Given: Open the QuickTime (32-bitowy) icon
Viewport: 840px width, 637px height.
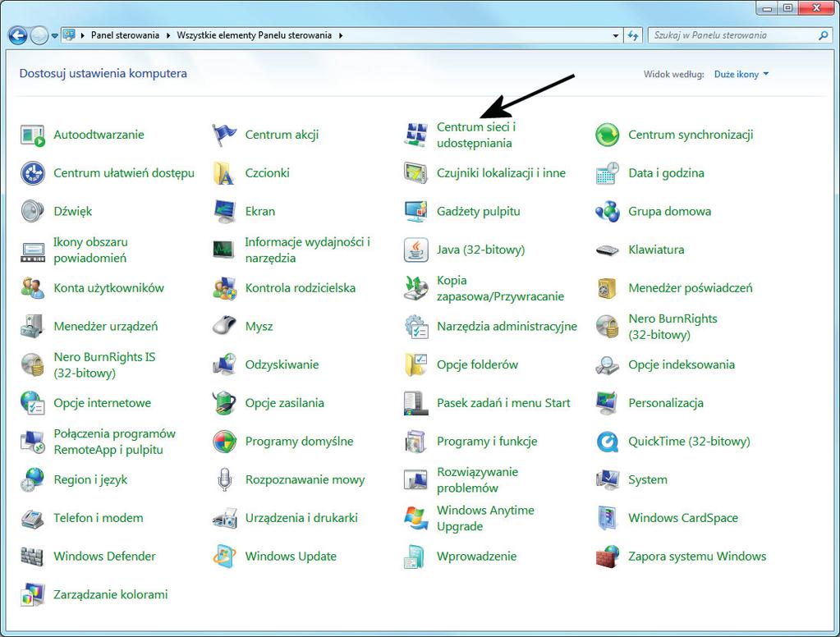Looking at the screenshot, I should (x=608, y=442).
